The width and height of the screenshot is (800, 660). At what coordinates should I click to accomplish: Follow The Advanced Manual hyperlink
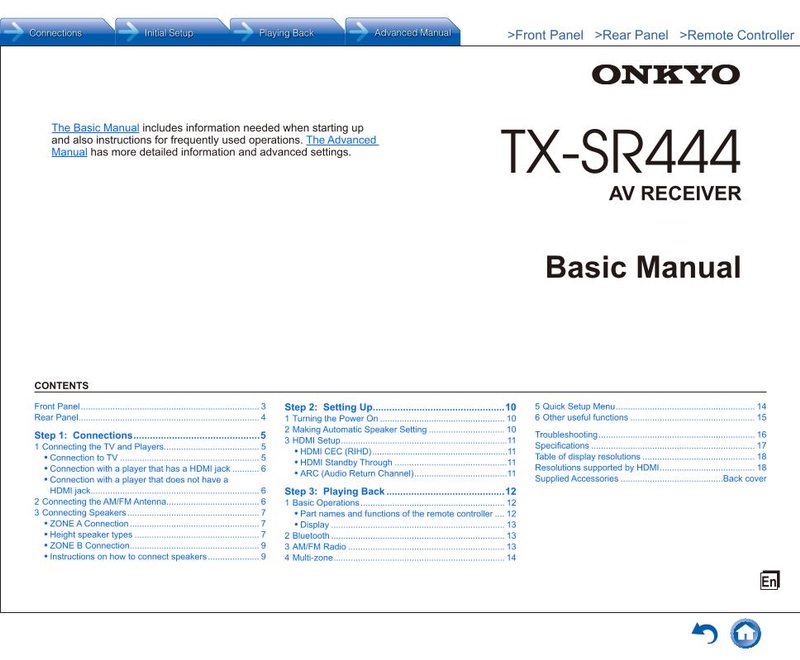click(x=341, y=140)
